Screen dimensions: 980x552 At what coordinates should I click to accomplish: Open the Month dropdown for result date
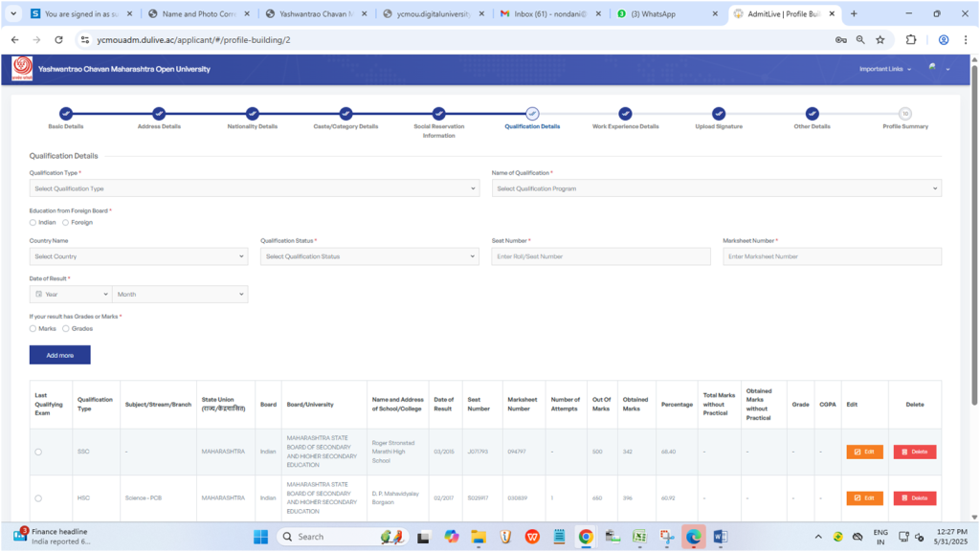[x=180, y=295]
